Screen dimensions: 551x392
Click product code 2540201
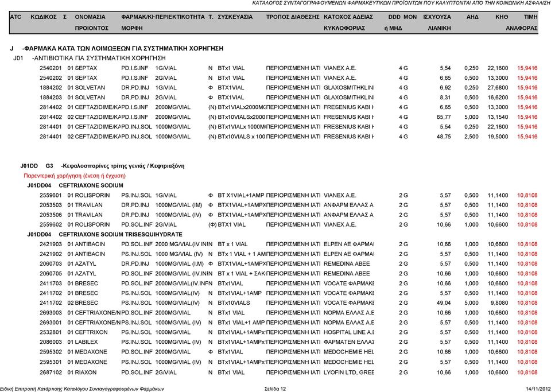pos(51,68)
